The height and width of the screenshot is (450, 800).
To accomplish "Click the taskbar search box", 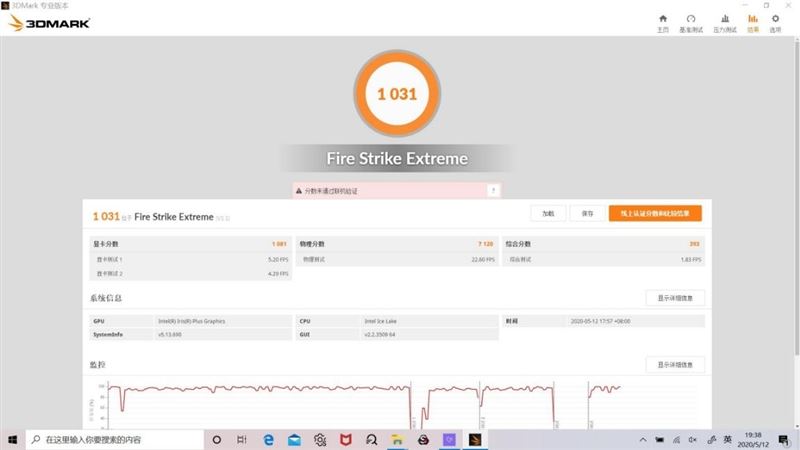I will coord(114,439).
